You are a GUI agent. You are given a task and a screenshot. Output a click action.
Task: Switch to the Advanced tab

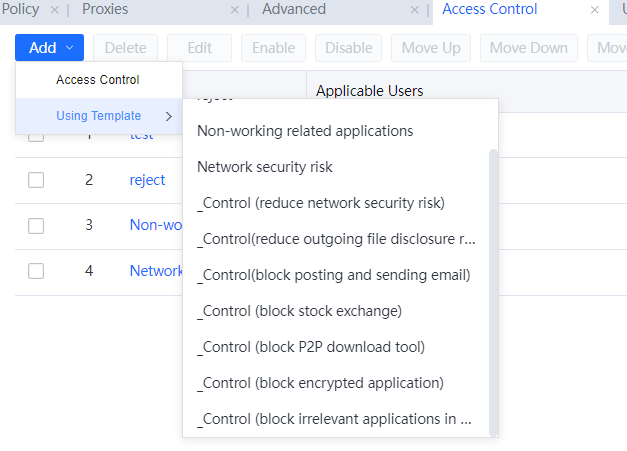tap(294, 10)
